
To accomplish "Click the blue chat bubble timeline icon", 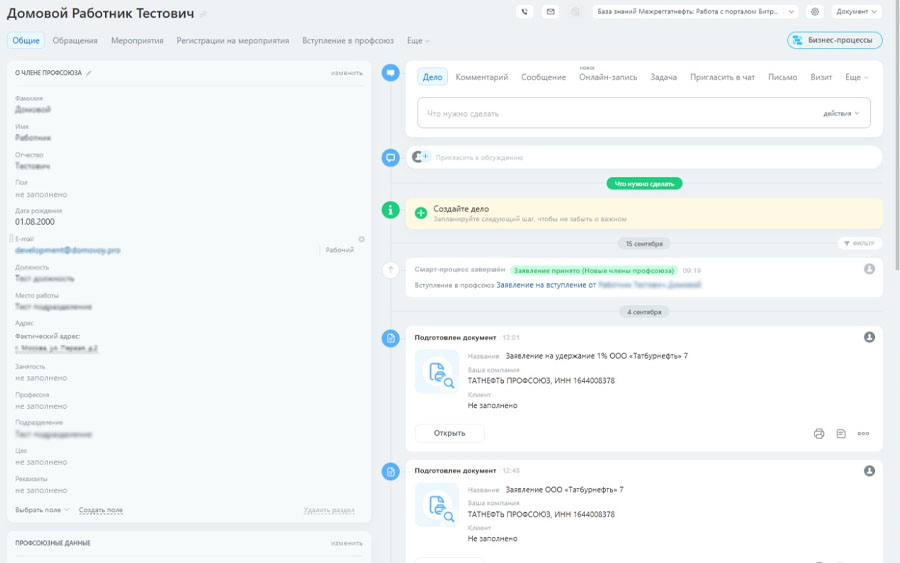I will (390, 157).
